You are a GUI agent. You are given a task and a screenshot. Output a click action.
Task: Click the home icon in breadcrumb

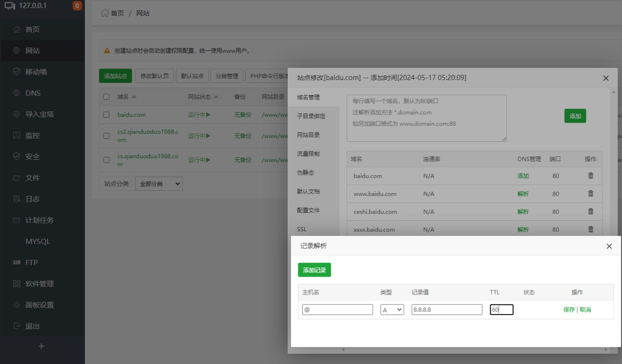coord(104,13)
